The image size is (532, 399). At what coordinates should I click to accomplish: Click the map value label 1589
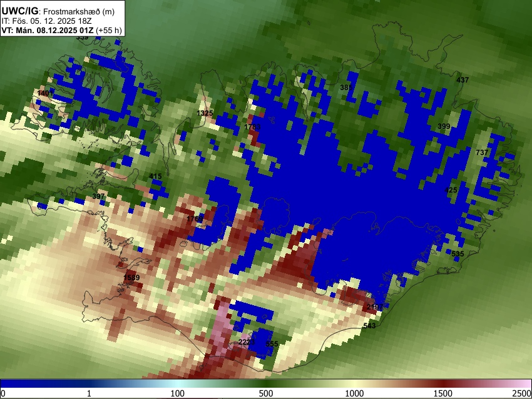(131, 278)
